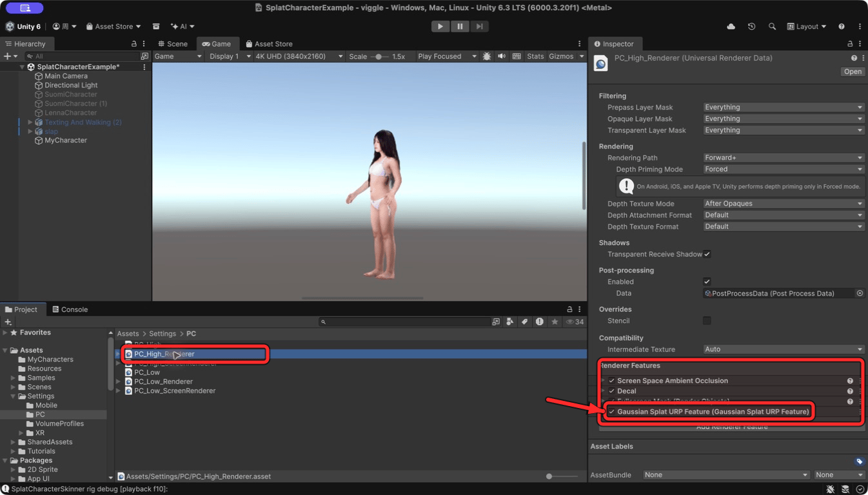Click the global search magnifier icon
The image size is (868, 495).
pos(772,26)
